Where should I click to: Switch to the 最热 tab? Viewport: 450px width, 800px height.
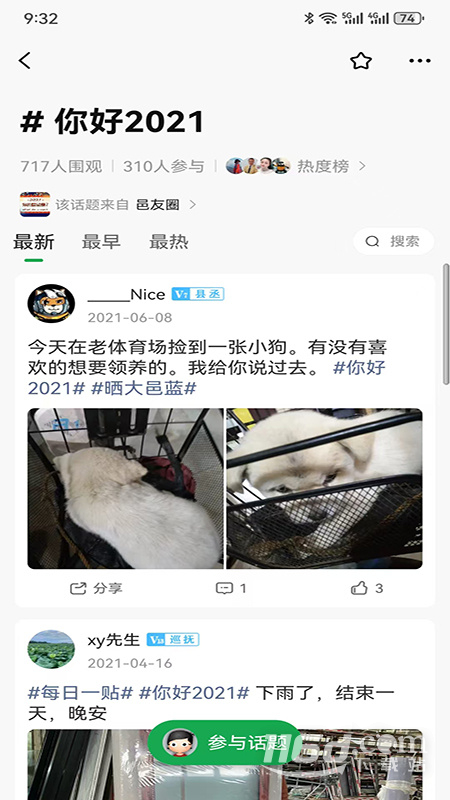pyautogui.click(x=169, y=242)
